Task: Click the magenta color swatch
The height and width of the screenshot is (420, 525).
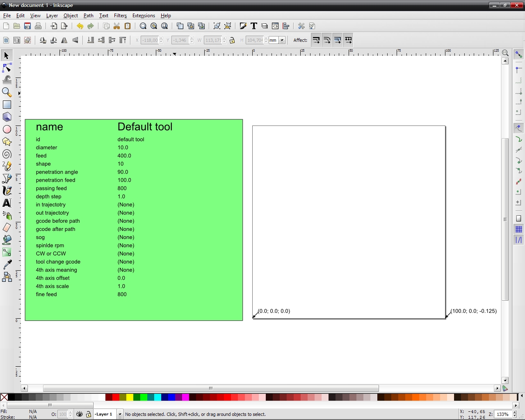Action: point(185,397)
